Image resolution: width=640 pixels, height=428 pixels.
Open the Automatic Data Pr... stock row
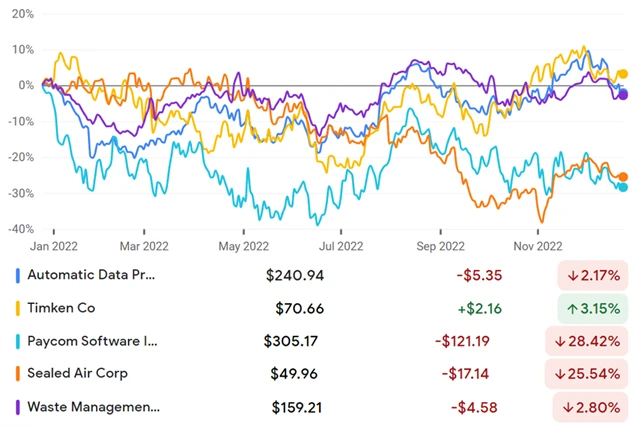[x=92, y=274]
